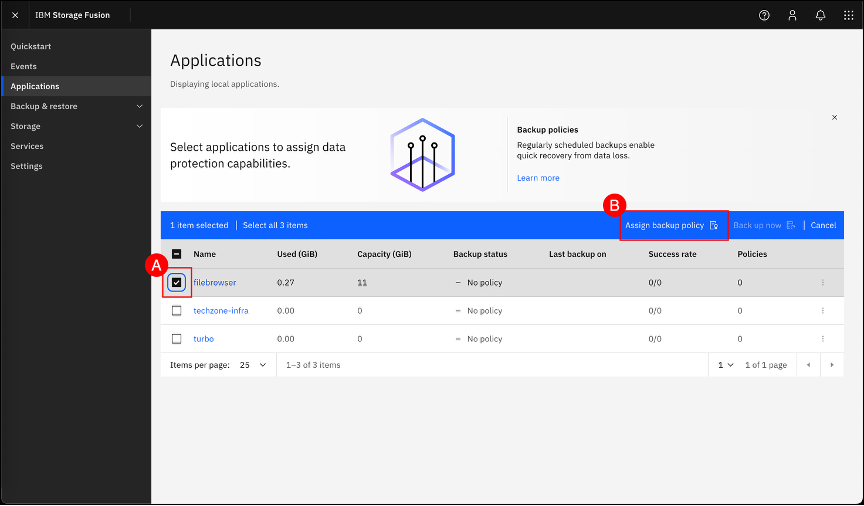Screen dimensions: 864x506
Task: Dismiss the backup policies banner
Action: click(x=834, y=117)
